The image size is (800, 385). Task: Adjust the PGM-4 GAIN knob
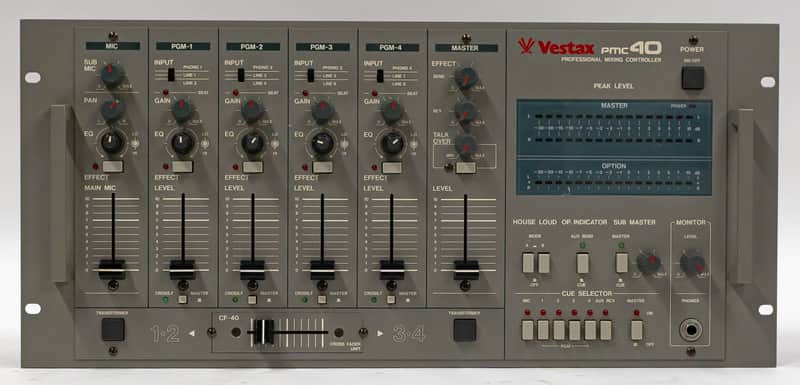click(x=392, y=110)
